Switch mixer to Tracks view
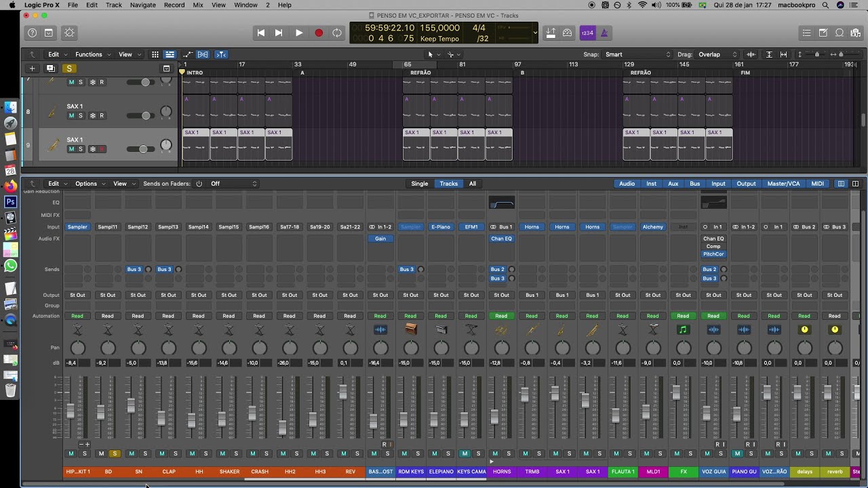The image size is (868, 488). coord(448,184)
